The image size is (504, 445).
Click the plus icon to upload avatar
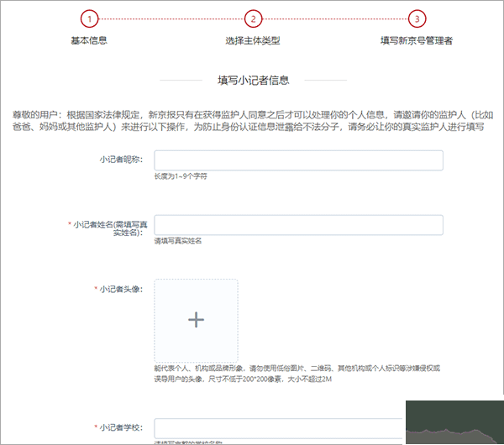pos(196,321)
